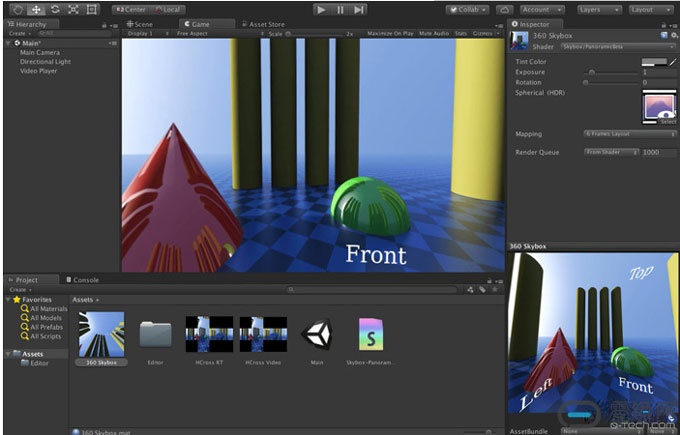
Task: Toggle Maximize On Play
Action: 389,33
